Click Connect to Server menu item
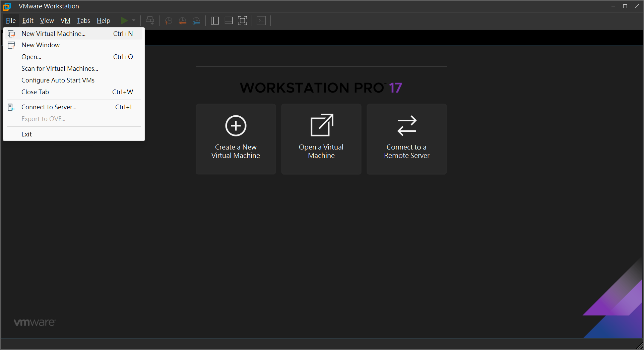This screenshot has height=350, width=644. tap(49, 107)
